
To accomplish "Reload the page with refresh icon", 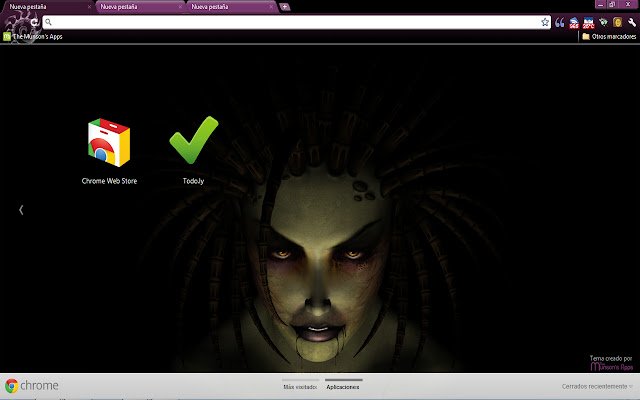I will point(35,22).
